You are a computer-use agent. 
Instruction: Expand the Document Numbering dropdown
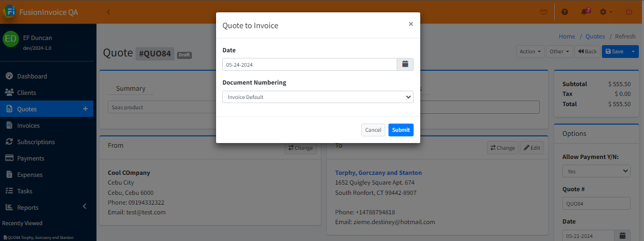(x=318, y=97)
